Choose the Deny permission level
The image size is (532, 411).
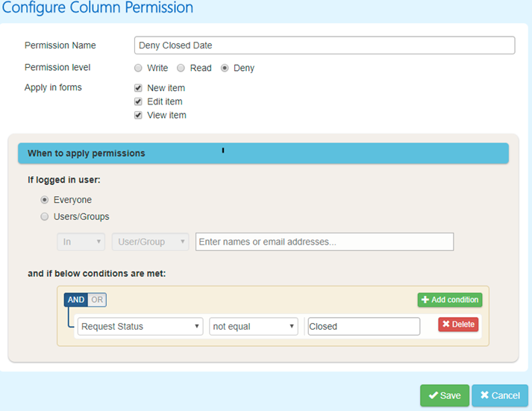tap(225, 68)
